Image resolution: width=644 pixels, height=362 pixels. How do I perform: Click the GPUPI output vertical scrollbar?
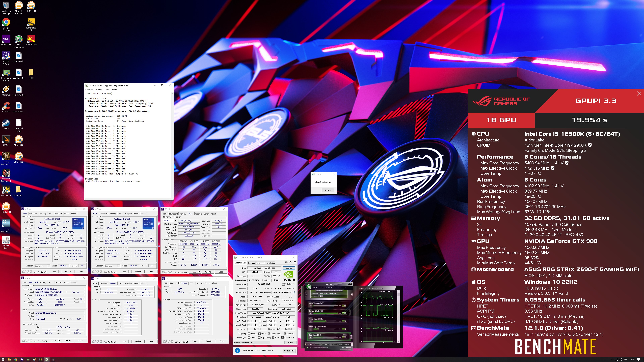[173, 145]
